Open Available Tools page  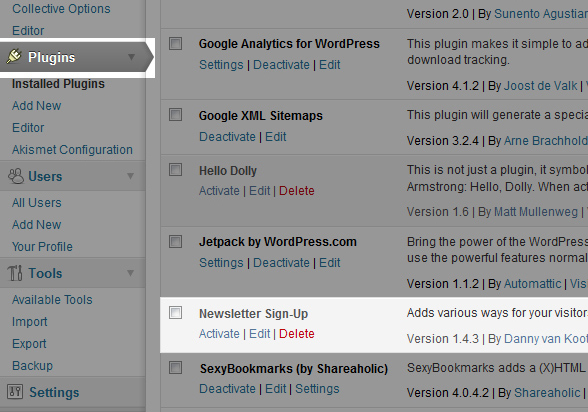pos(52,300)
